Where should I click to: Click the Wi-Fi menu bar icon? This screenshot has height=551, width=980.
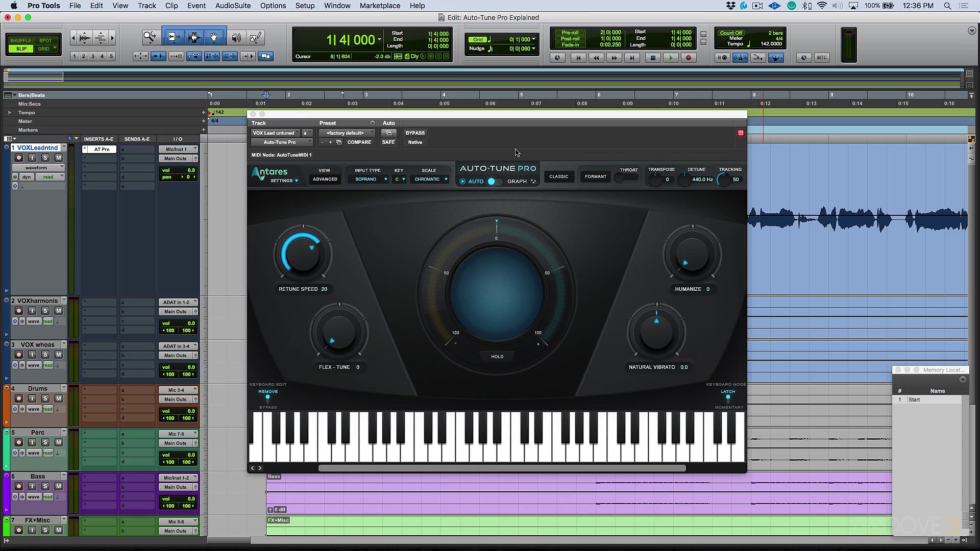(x=822, y=6)
